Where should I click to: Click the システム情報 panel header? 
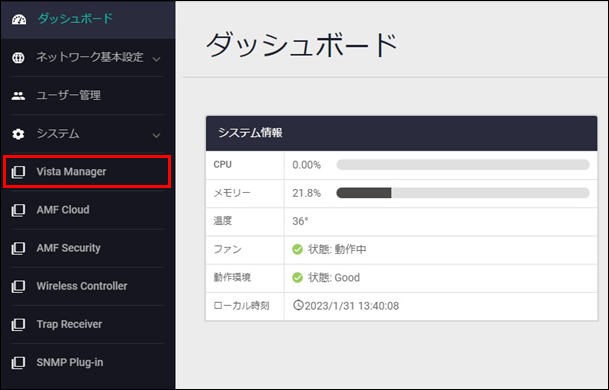click(402, 133)
